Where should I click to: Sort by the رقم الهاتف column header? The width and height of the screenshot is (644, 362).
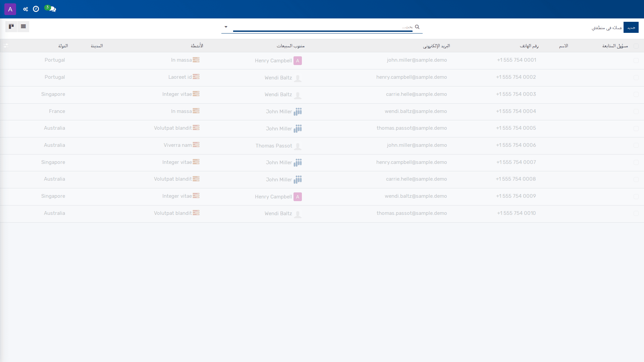[x=529, y=46]
